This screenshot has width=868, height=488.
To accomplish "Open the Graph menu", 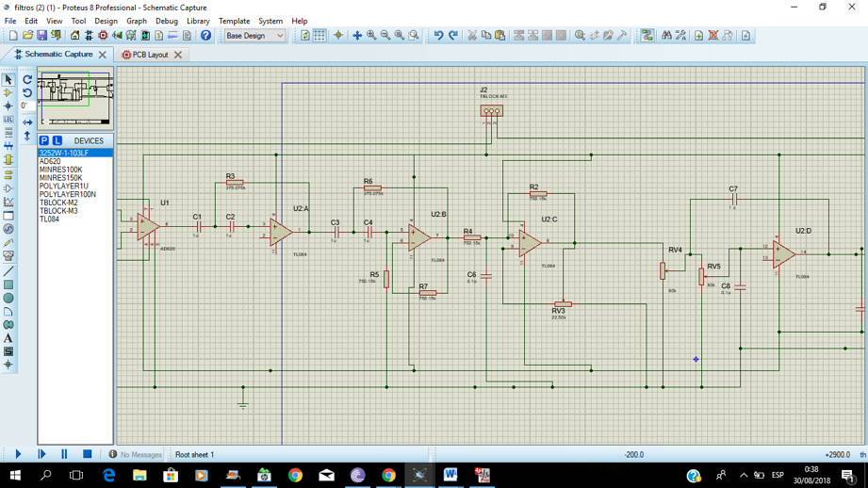I will (x=137, y=21).
